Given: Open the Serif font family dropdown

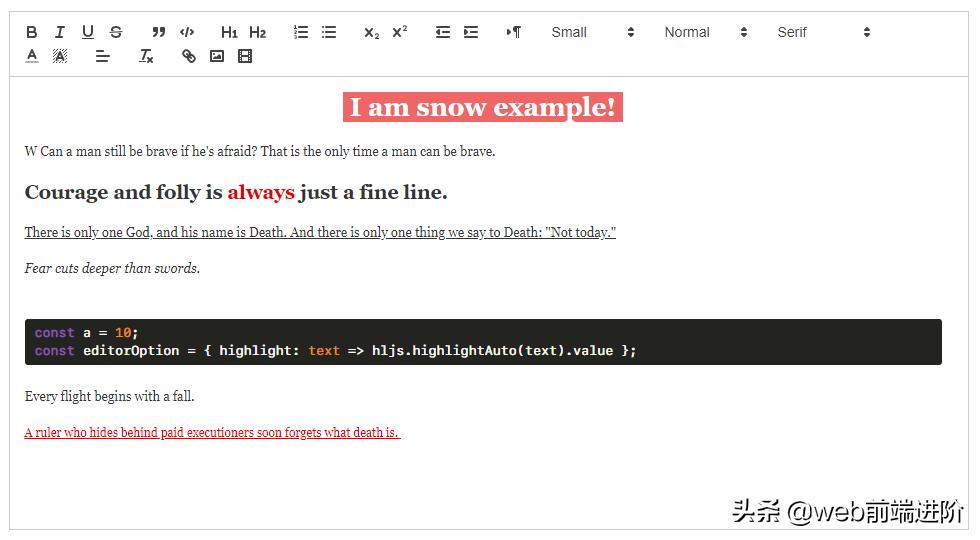Looking at the screenshot, I should [x=824, y=32].
